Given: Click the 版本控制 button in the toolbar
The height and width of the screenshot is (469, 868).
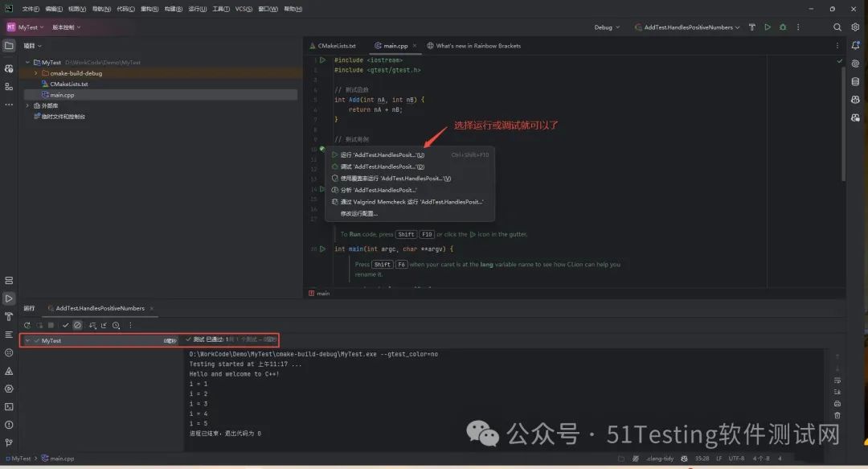Looking at the screenshot, I should click(x=62, y=27).
